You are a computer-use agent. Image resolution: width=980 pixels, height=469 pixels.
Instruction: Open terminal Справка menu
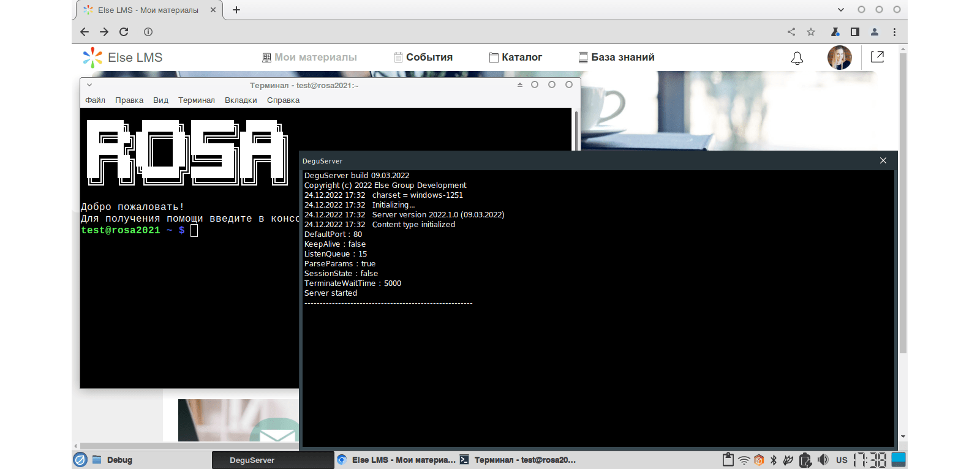[x=283, y=100]
